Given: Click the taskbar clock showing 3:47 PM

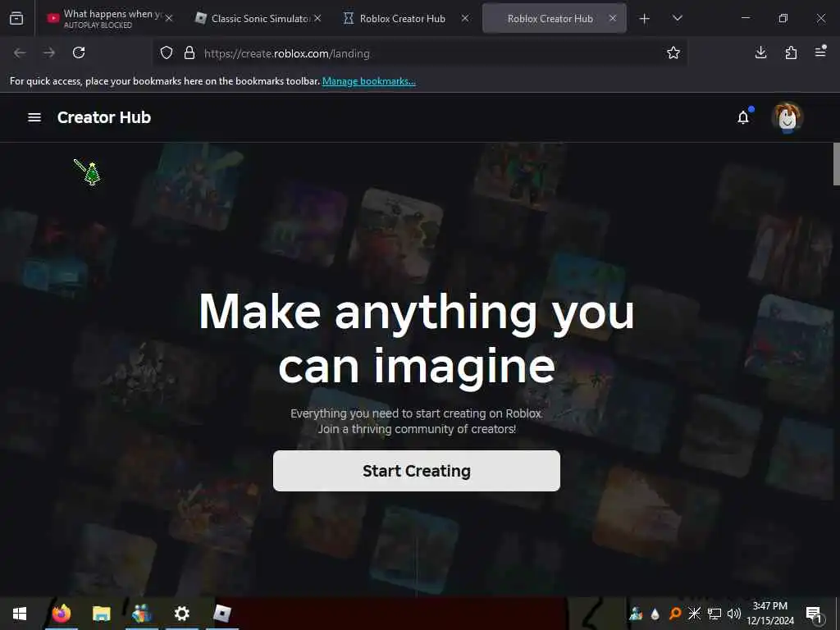Looking at the screenshot, I should coord(769,614).
